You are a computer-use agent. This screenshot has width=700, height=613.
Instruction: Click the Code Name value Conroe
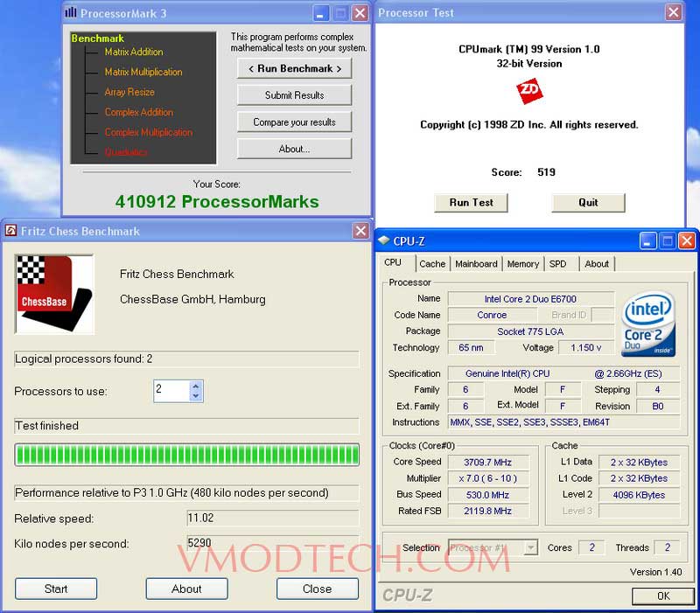tap(492, 315)
